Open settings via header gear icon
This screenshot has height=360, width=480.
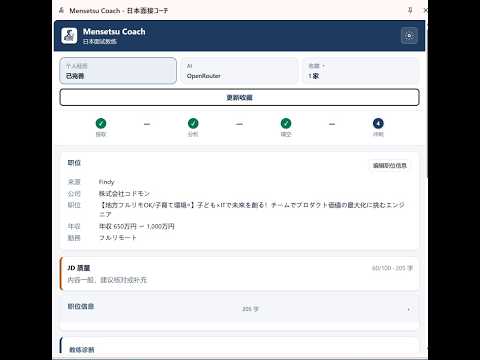409,36
